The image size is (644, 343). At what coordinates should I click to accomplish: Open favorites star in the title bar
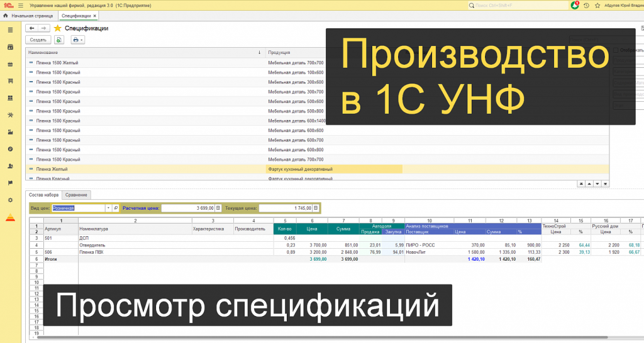coord(597,5)
